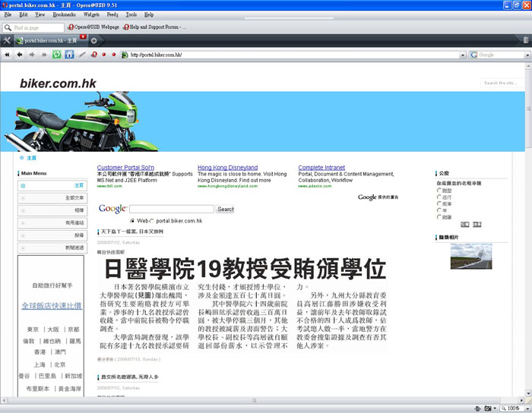Open the Opera@USB Webpage bookmark
This screenshot has width=532, height=413.
click(x=95, y=27)
